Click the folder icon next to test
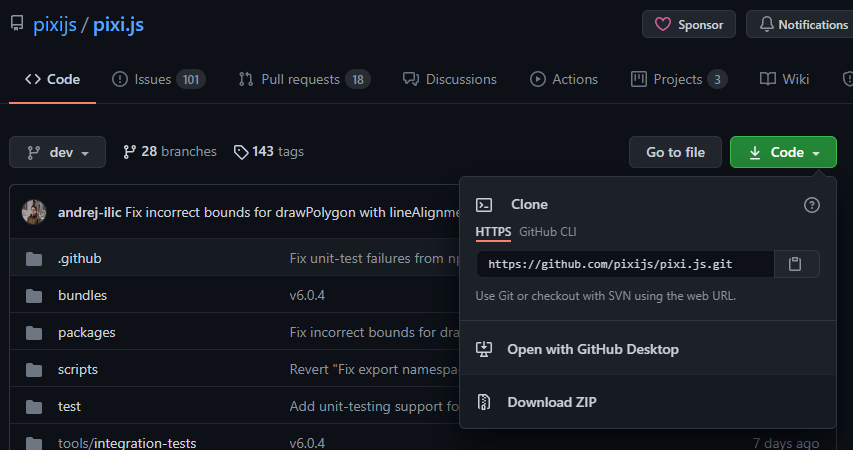The image size is (853, 450). click(34, 407)
